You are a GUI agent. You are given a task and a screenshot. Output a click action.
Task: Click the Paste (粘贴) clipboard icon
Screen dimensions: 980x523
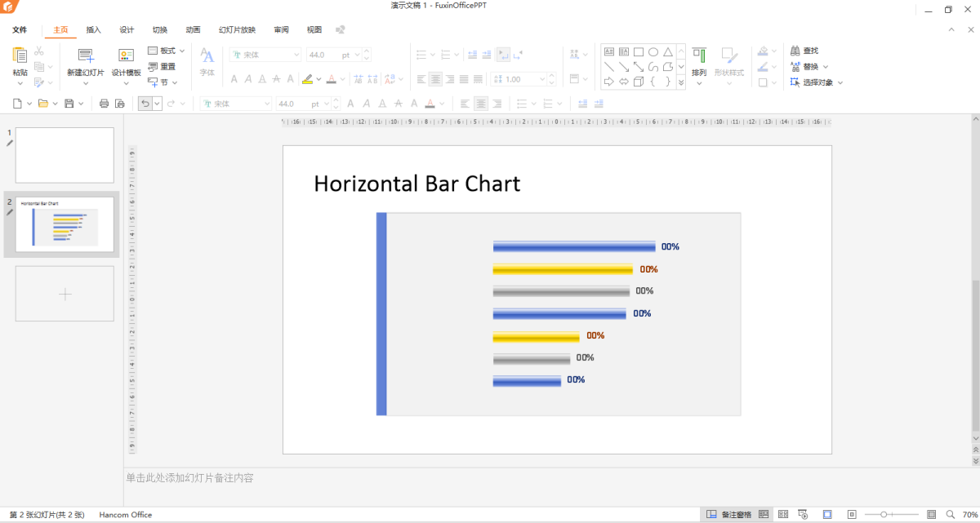click(20, 56)
